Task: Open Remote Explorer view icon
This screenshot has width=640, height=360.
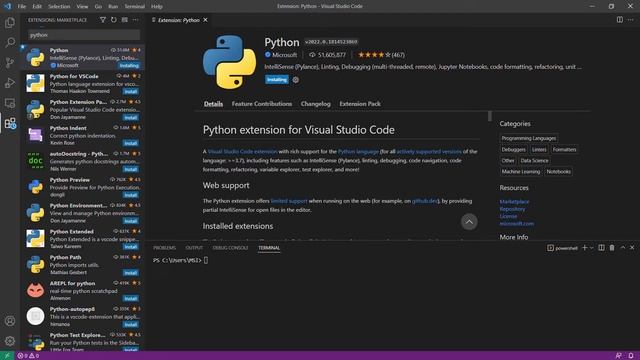Action: tap(10, 103)
